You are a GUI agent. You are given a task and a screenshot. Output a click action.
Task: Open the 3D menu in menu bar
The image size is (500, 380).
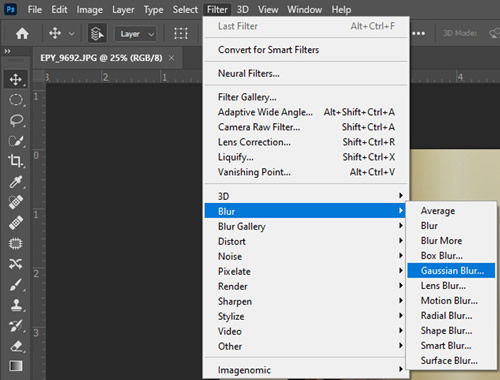click(243, 10)
